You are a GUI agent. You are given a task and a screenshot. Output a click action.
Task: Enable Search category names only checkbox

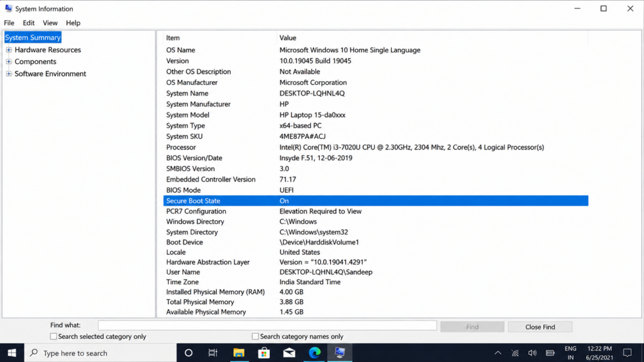[x=255, y=336]
